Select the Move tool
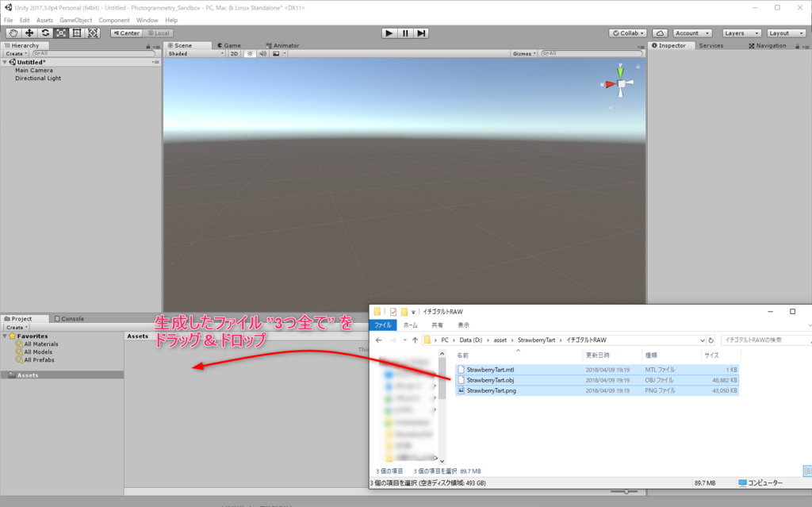Viewport: 812px width, 507px height. pyautogui.click(x=29, y=33)
